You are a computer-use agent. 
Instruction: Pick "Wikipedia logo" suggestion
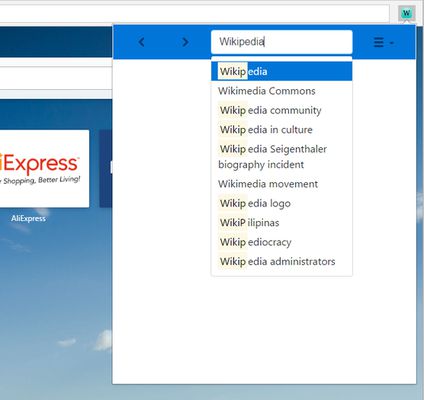[282, 203]
